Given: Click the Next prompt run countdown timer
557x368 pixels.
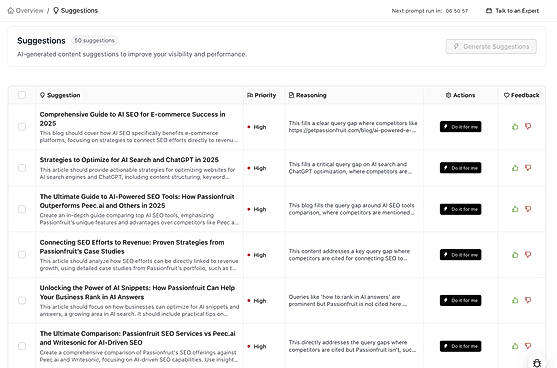Looking at the screenshot, I should coord(429,11).
